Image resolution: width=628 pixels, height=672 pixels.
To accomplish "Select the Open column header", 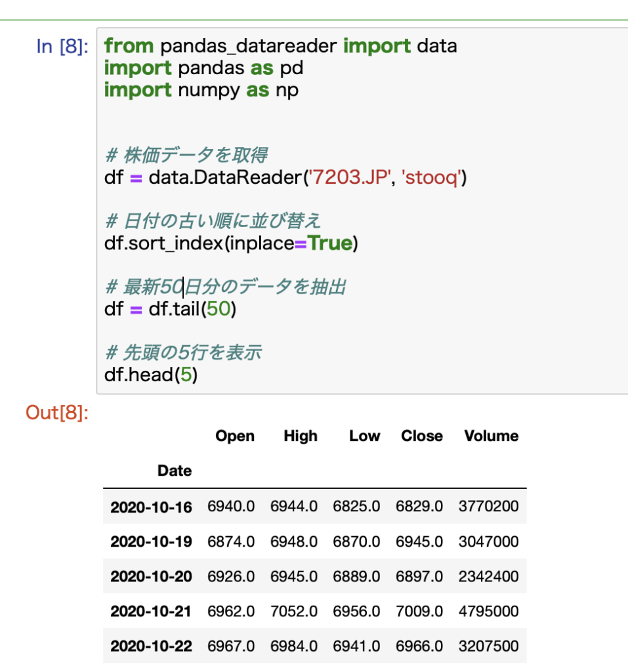I will coord(235,436).
